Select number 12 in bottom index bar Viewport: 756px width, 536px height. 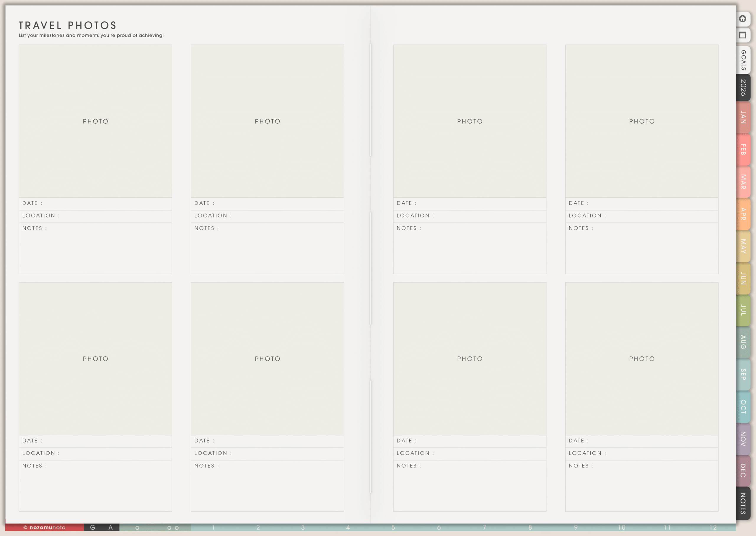(713, 527)
